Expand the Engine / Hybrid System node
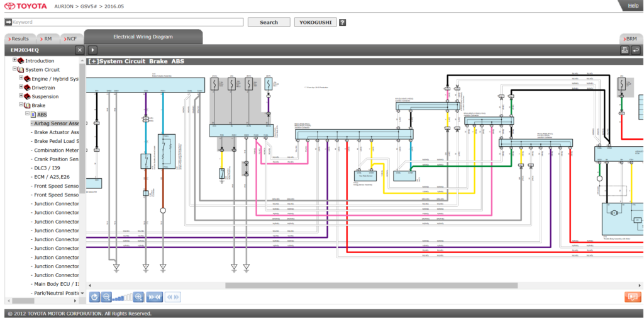 point(21,77)
